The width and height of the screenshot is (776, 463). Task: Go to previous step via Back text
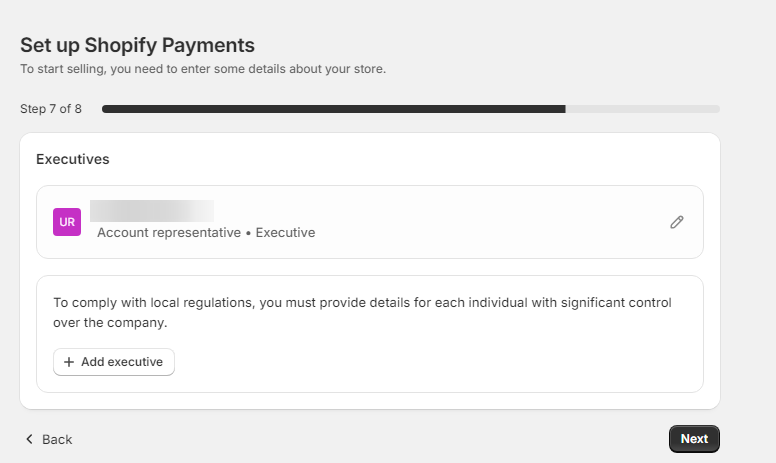[x=57, y=439]
